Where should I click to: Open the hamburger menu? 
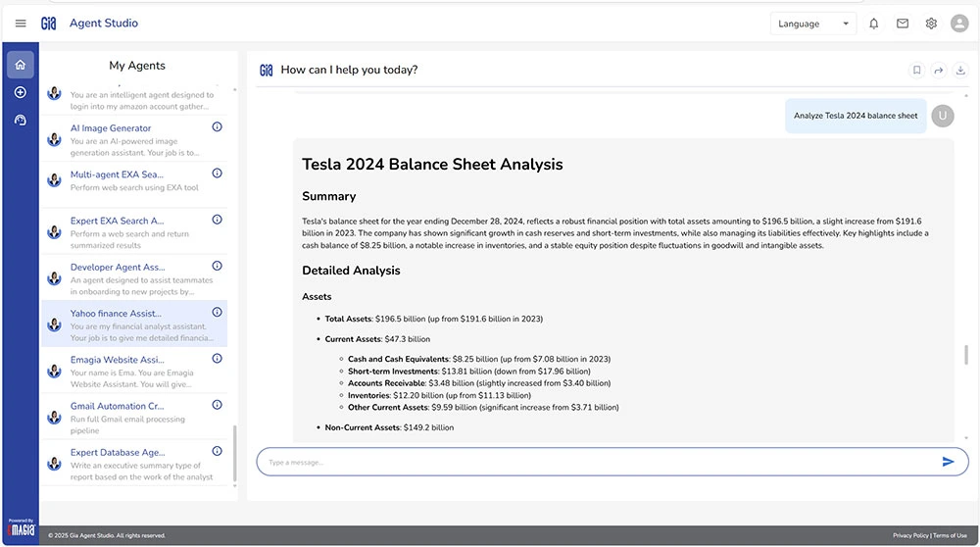(21, 24)
